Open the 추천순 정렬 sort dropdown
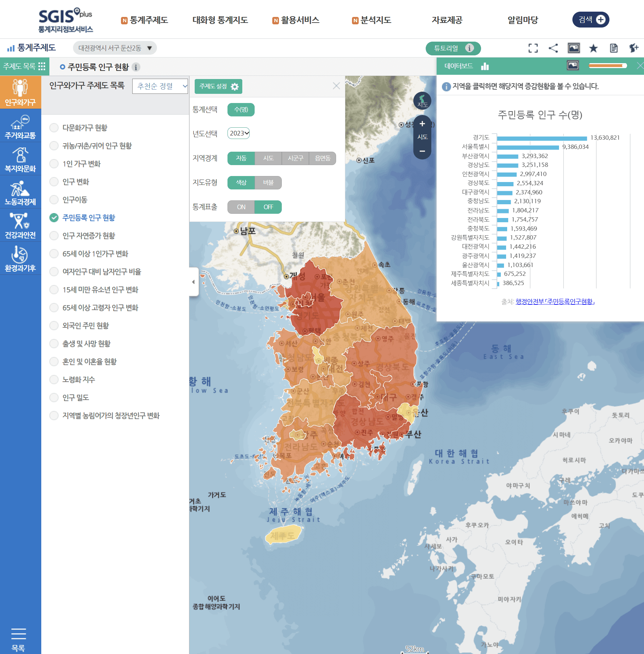This screenshot has width=644, height=654. [x=160, y=86]
